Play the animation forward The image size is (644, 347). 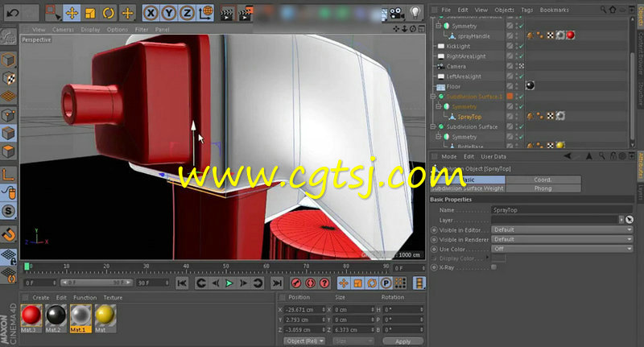(x=229, y=283)
